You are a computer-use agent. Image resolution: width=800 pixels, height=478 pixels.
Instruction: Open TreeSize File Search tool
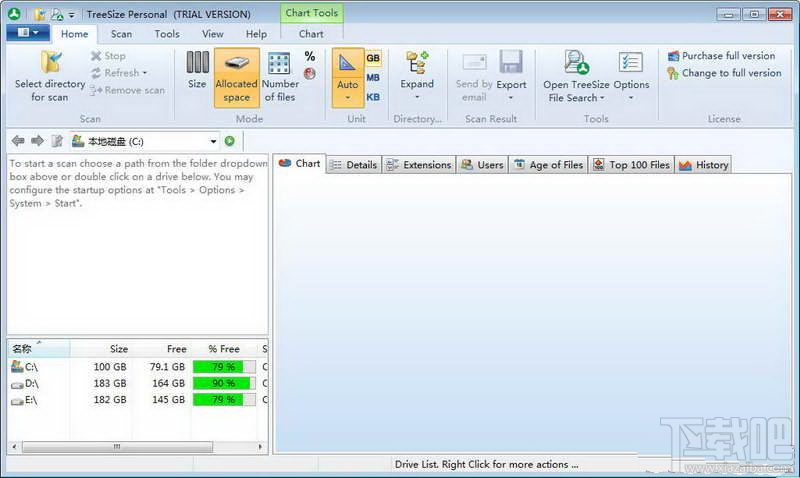[x=576, y=77]
